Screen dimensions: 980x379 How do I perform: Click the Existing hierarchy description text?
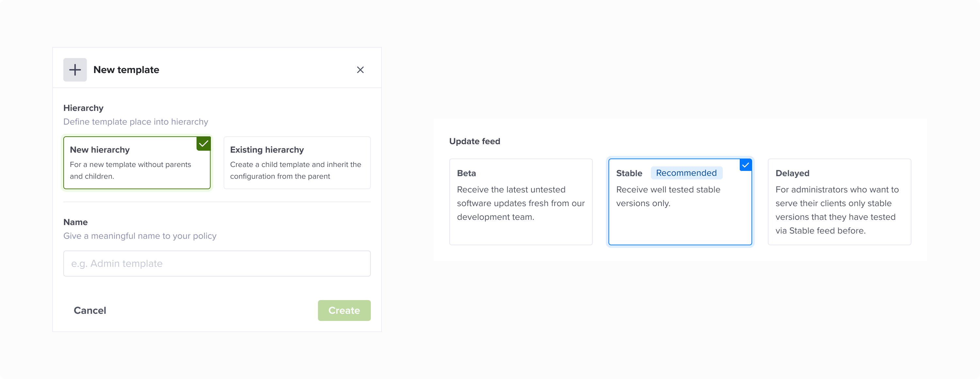pos(295,170)
